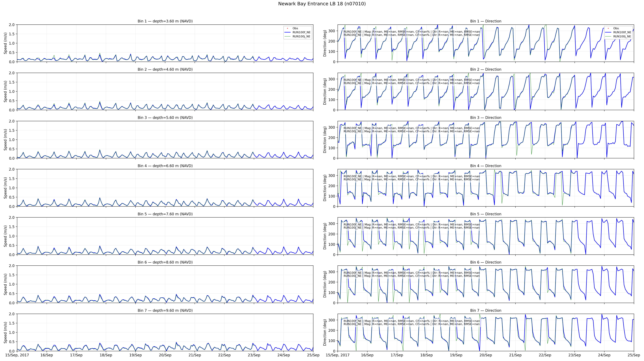Select the '19/Sep' tick under the Bin 7 Direction plot
Viewport: 644px width, 361px height.
tap(456, 355)
